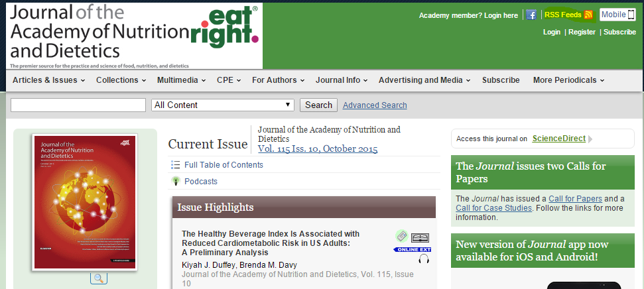
Task: Open the Articles & Issues menu
Action: pos(49,80)
